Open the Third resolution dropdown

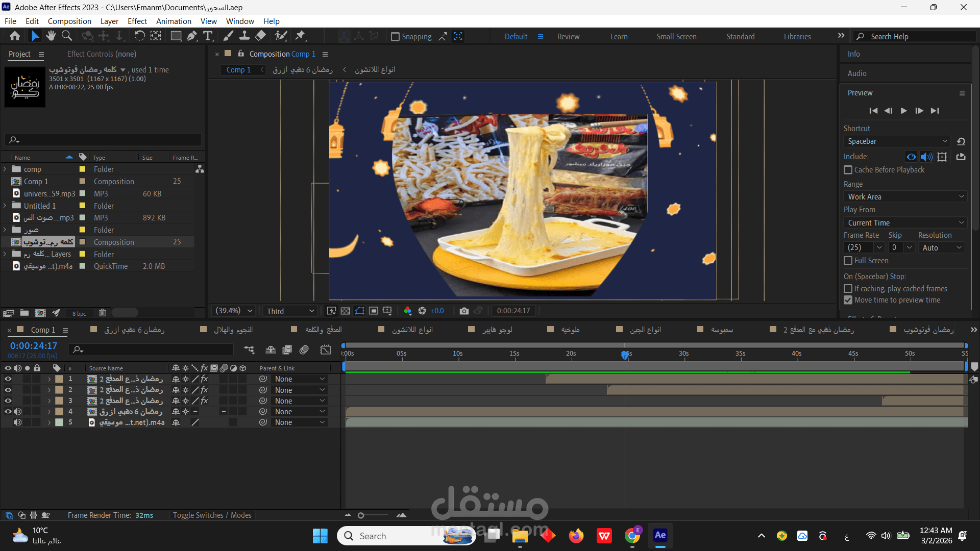click(x=290, y=311)
